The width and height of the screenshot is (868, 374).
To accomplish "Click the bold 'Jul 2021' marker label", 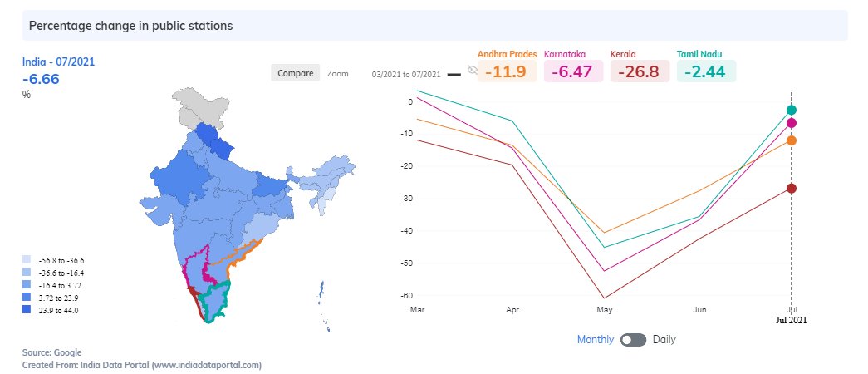I will pyautogui.click(x=791, y=320).
